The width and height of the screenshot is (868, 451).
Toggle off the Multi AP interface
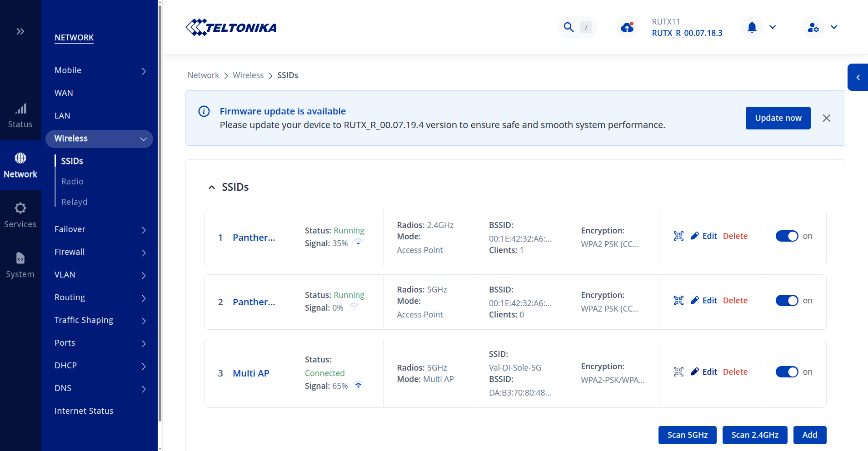(x=787, y=372)
